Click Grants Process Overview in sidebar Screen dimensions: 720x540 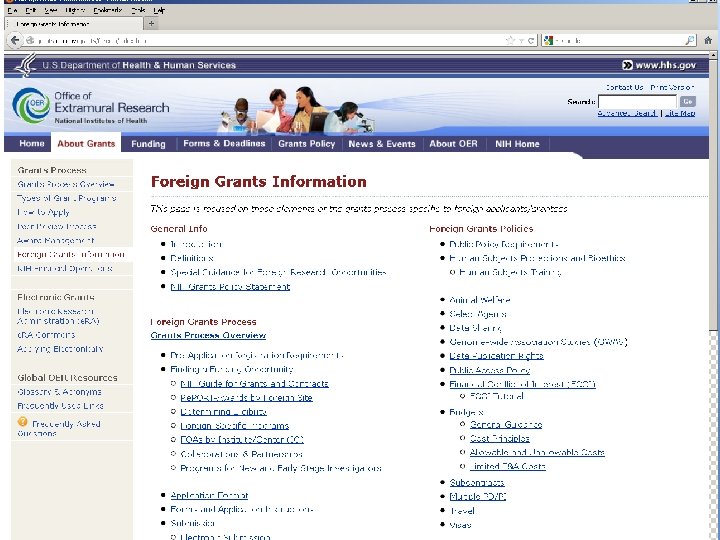(66, 184)
